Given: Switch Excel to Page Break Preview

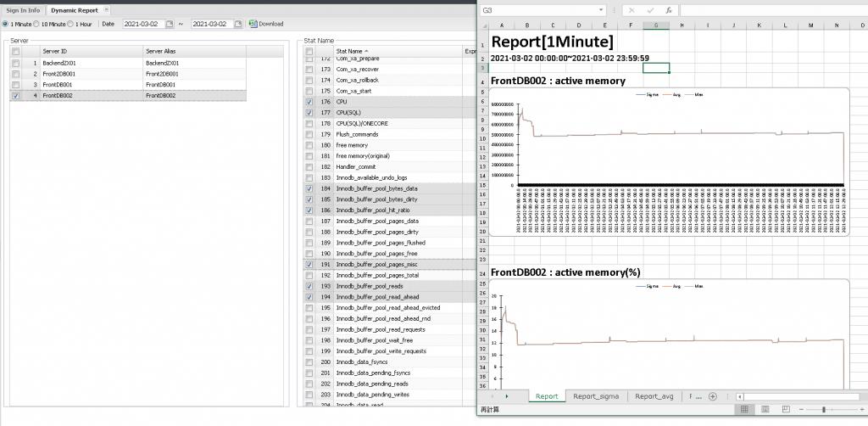Looking at the screenshot, I should pos(786,409).
